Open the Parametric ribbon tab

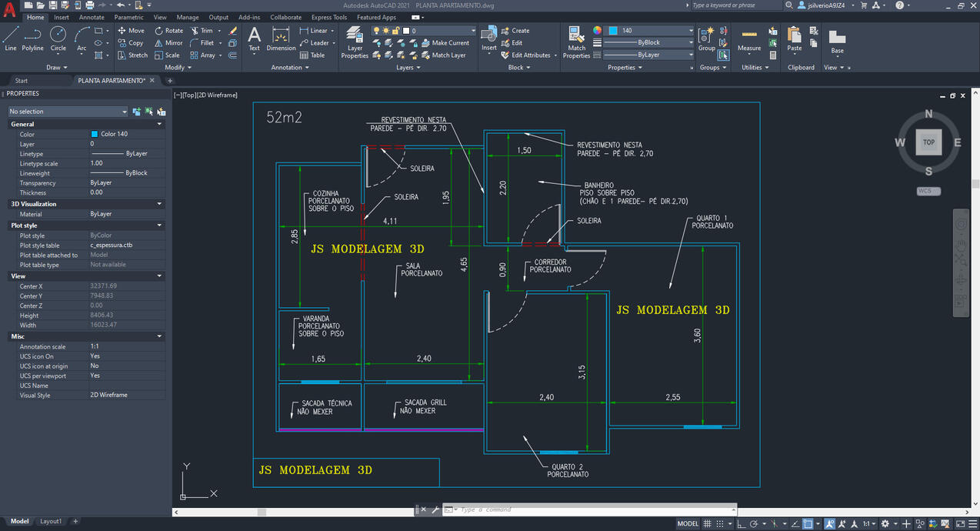129,17
